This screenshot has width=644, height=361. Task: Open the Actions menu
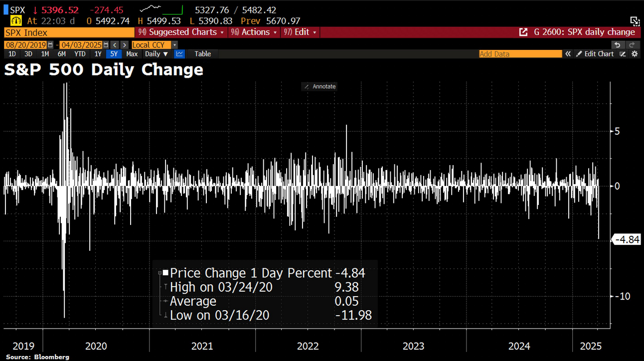(255, 32)
